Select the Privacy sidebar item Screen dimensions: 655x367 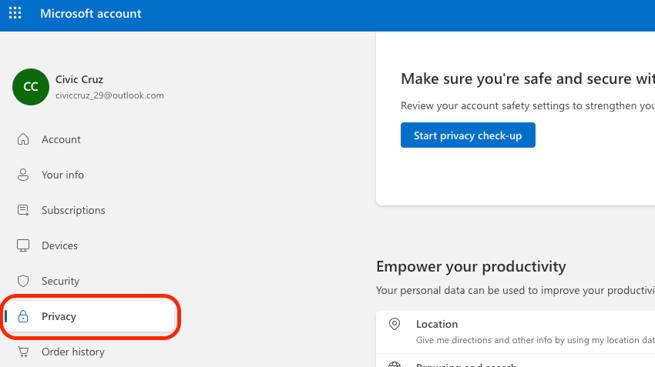(90, 316)
